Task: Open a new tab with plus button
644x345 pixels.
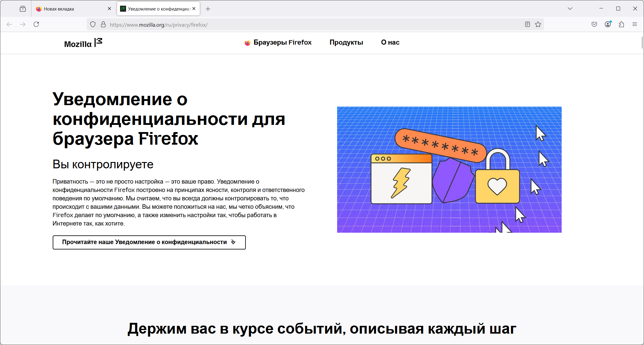Action: point(208,9)
